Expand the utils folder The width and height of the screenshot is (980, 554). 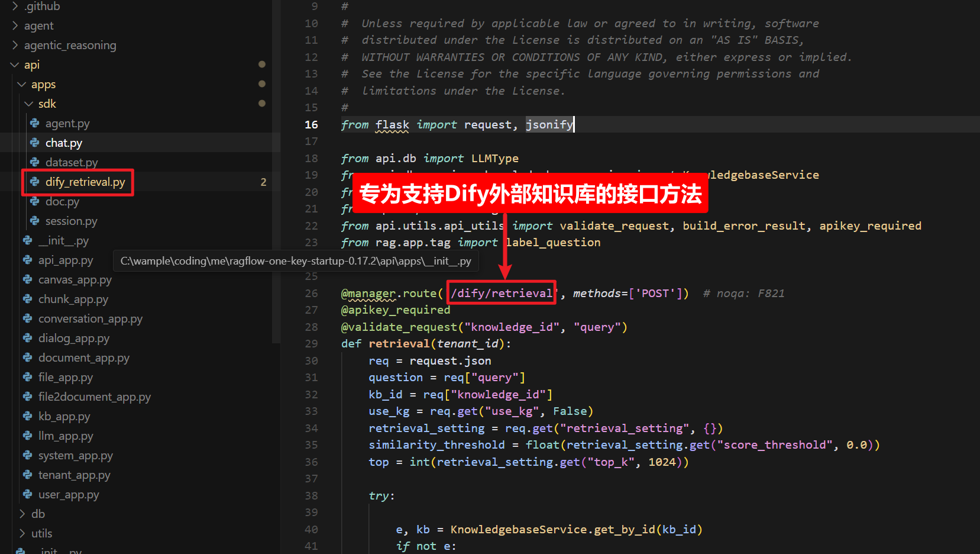[22, 533]
